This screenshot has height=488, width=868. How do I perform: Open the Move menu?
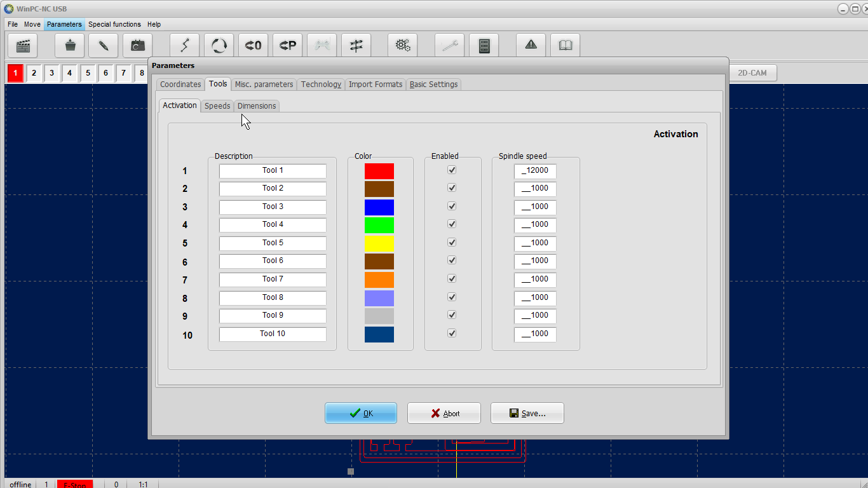pyautogui.click(x=32, y=24)
